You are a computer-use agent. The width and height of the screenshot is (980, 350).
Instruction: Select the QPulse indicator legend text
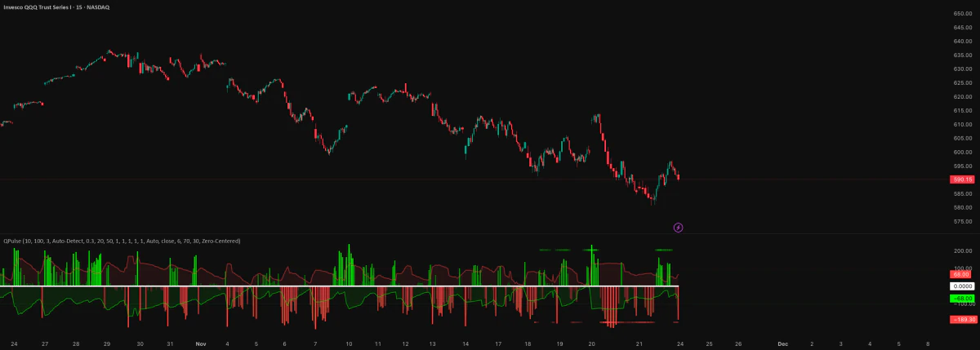click(x=121, y=241)
